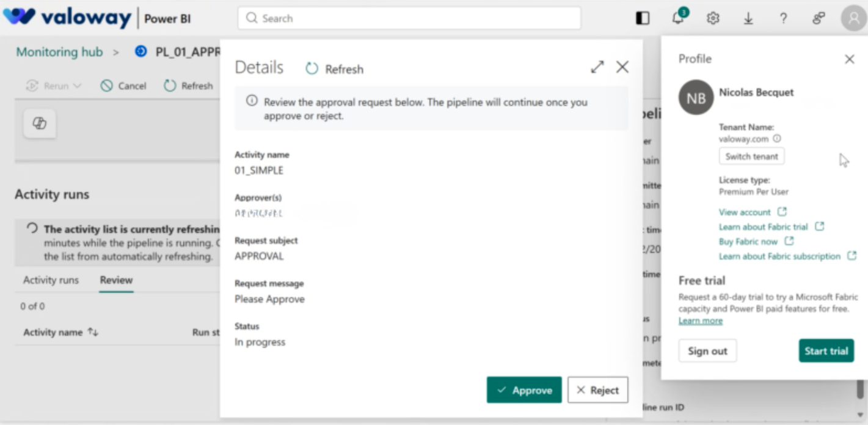Open settings gear icon in header
This screenshot has height=425, width=868.
[713, 18]
